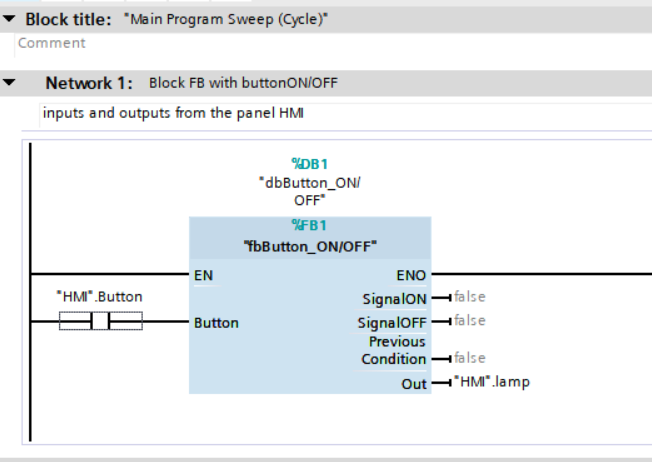Click the normally open contact symbol

(x=100, y=321)
